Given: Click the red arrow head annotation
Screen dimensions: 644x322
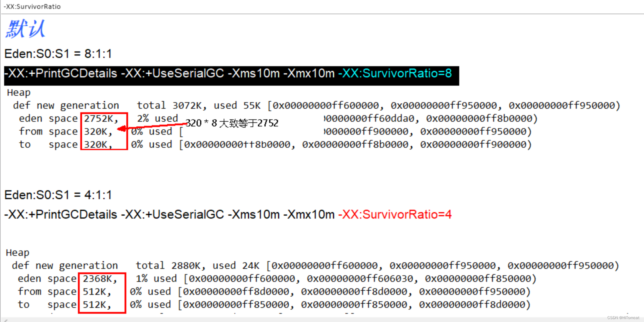Looking at the screenshot, I should click(121, 129).
